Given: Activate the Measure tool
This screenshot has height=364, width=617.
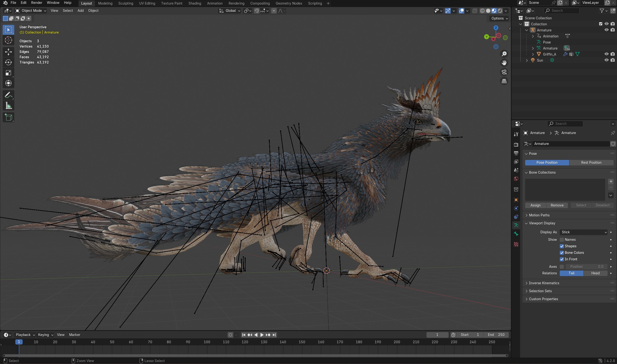Looking at the screenshot, I should [x=8, y=106].
